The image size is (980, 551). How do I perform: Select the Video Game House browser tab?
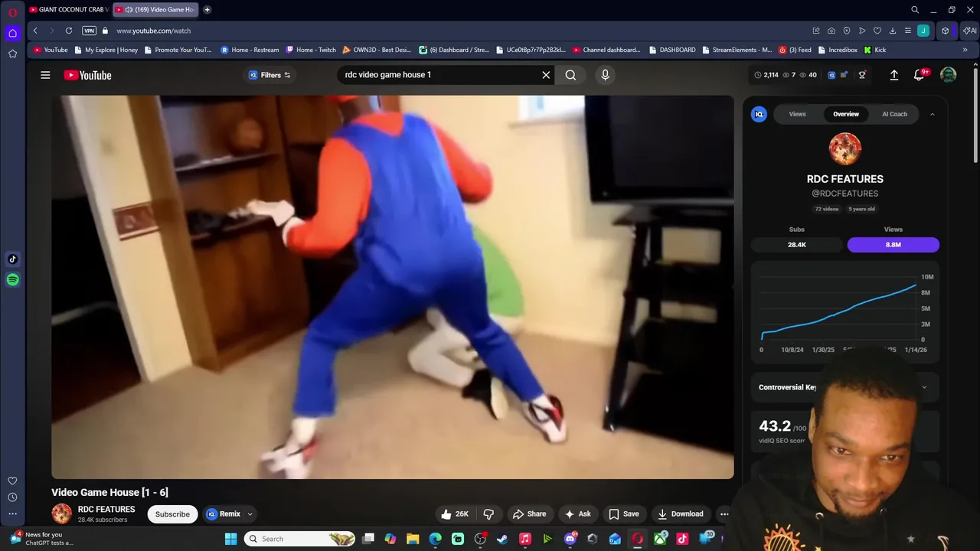coord(155,9)
